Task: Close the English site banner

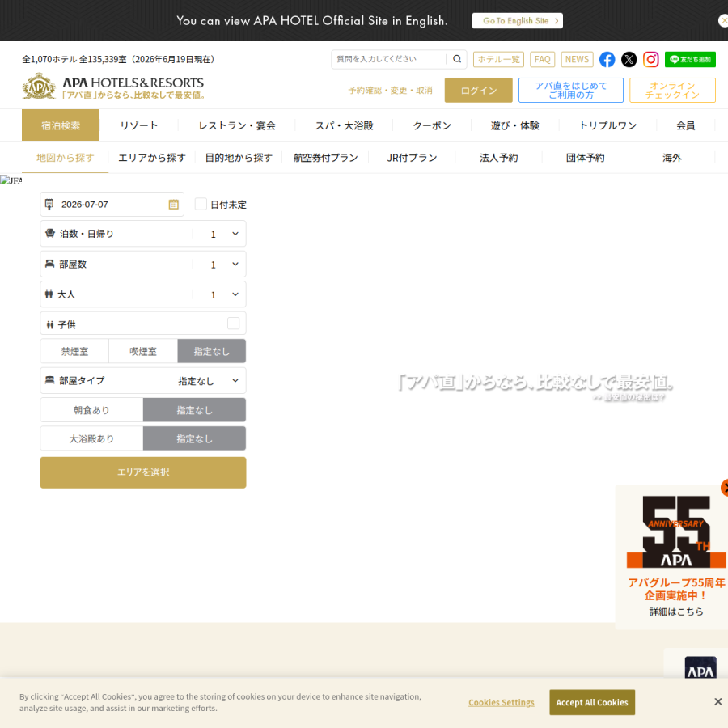Action: [723, 20]
